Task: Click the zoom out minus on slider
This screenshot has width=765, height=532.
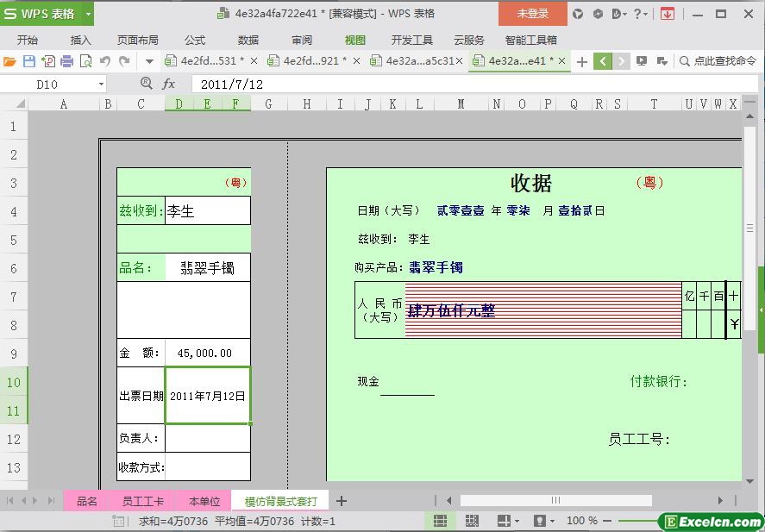Action: (610, 521)
